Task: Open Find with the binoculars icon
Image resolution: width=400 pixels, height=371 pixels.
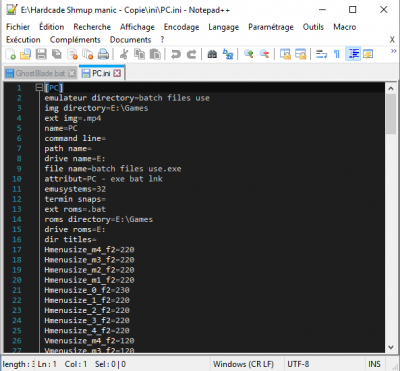Action: [212, 54]
